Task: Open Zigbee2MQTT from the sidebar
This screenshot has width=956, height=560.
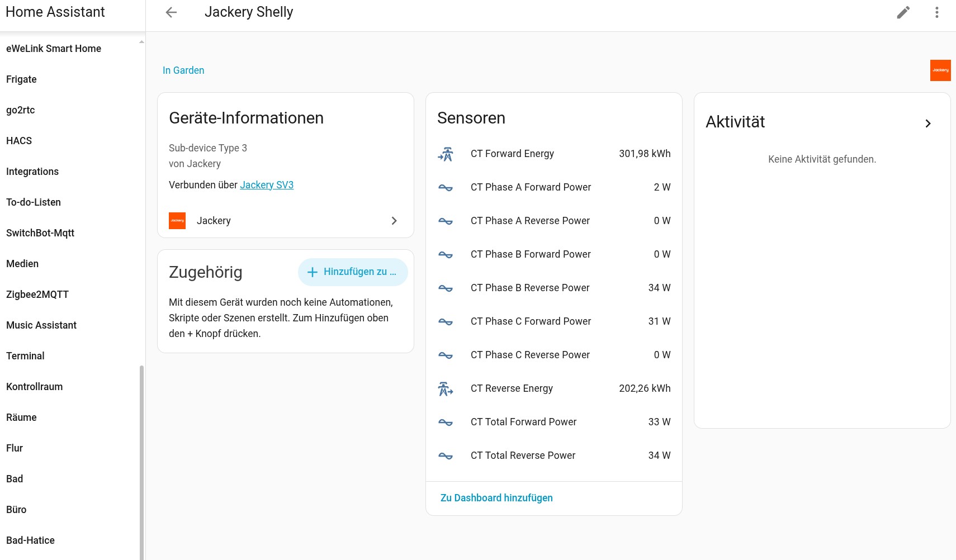Action: click(37, 295)
